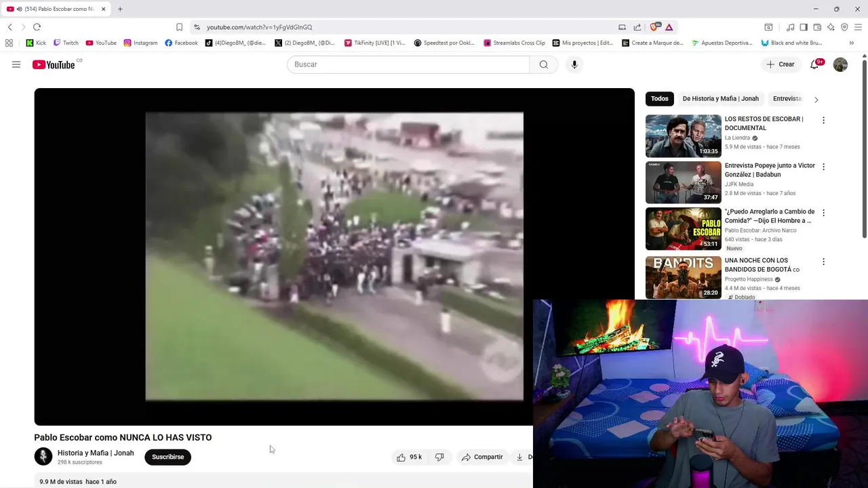Select De Historia y Mafia | Jonah chip
Viewport: 868px width, 488px height.
point(720,99)
